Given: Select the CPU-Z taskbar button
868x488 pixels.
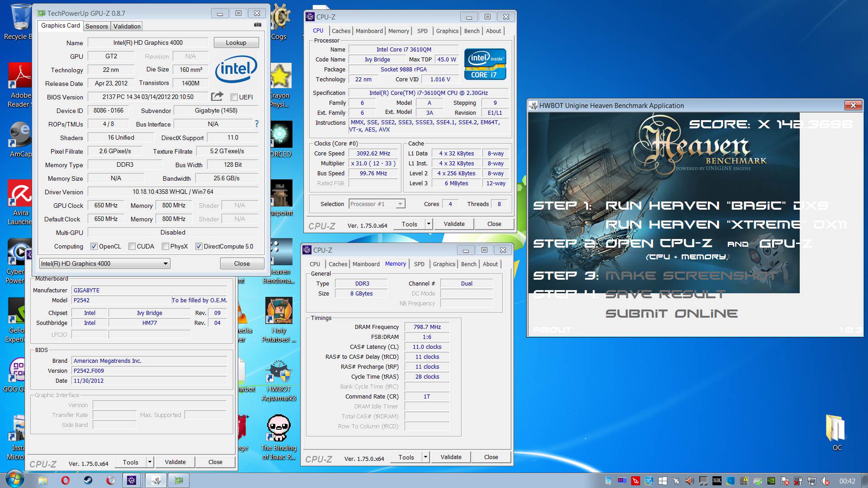Looking at the screenshot, I should (132, 480).
